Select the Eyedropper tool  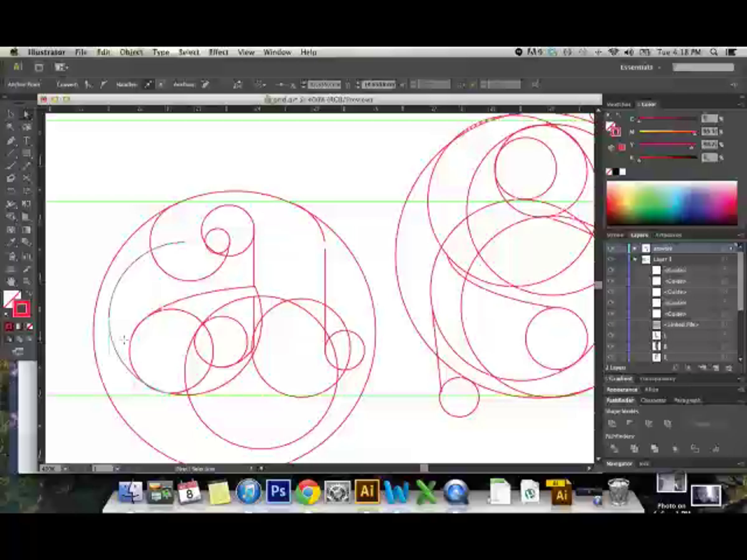tap(11, 242)
